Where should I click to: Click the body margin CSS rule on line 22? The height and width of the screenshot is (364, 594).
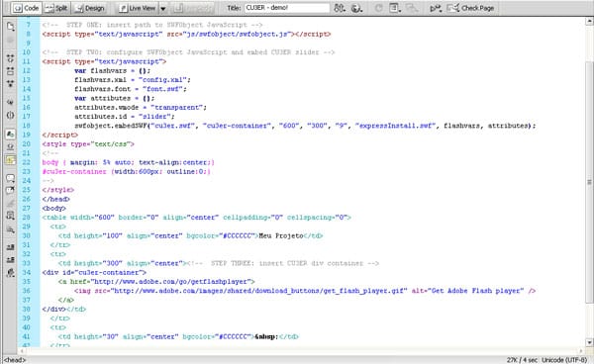pos(128,162)
